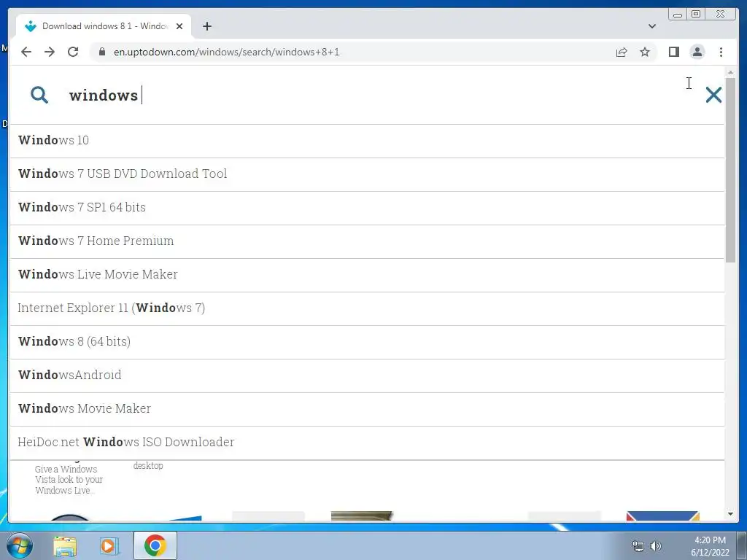The width and height of the screenshot is (747, 560).
Task: Pick 'HeiDoc.net Windows ISO Downloader' suggestion
Action: (367, 443)
